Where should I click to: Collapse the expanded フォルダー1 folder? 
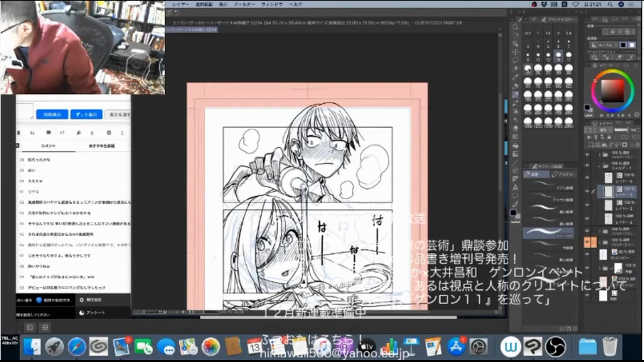pos(599,166)
